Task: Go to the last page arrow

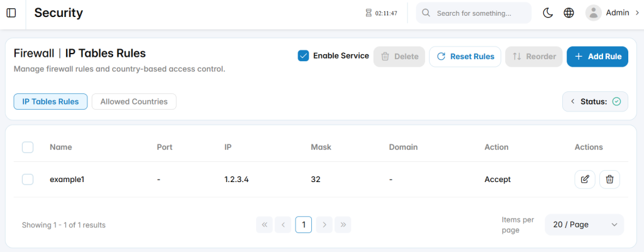Action: [x=343, y=225]
